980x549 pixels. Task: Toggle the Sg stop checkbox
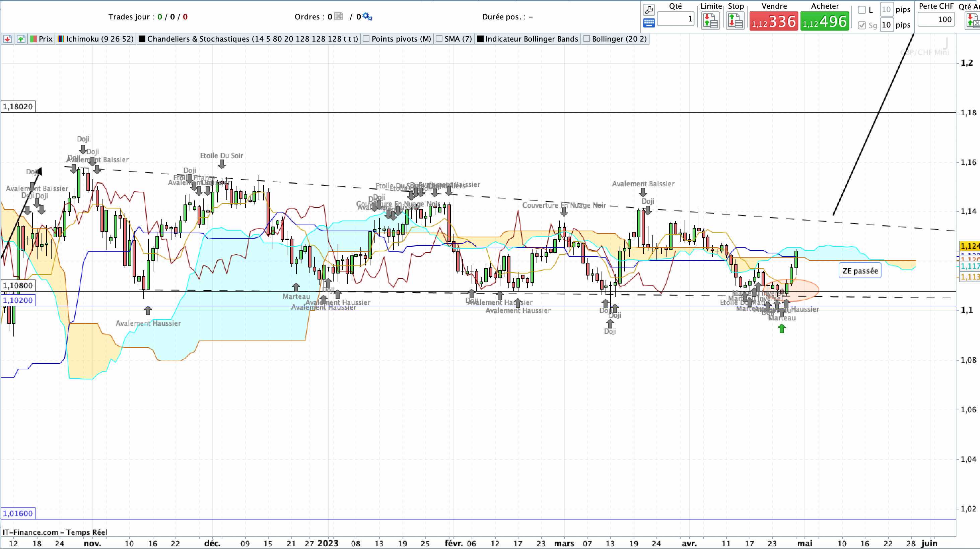(x=862, y=25)
